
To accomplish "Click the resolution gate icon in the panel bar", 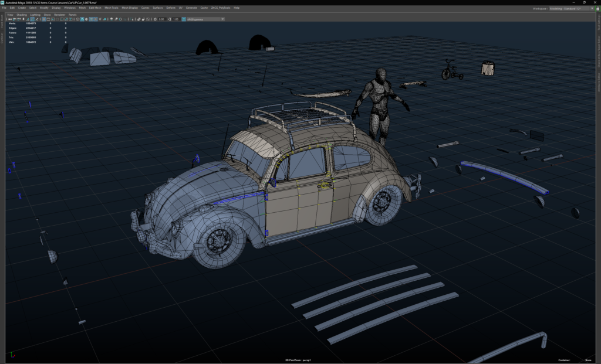I will (53, 19).
